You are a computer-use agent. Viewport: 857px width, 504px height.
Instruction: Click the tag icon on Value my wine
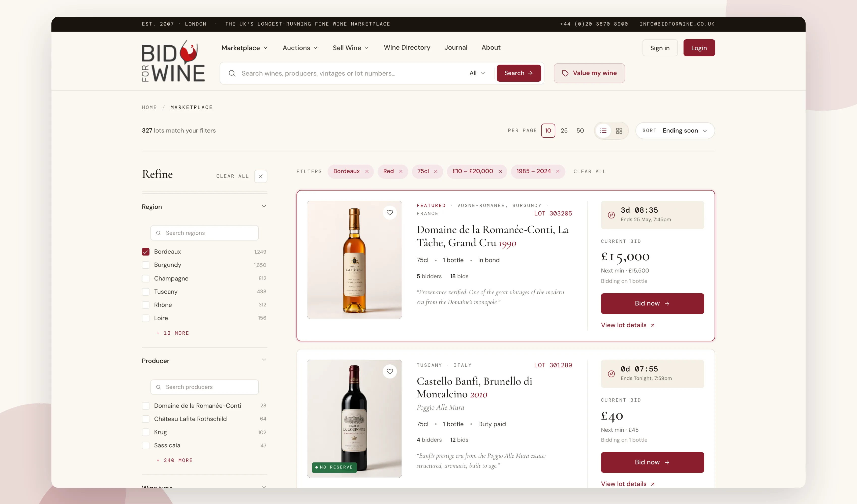tap(565, 73)
